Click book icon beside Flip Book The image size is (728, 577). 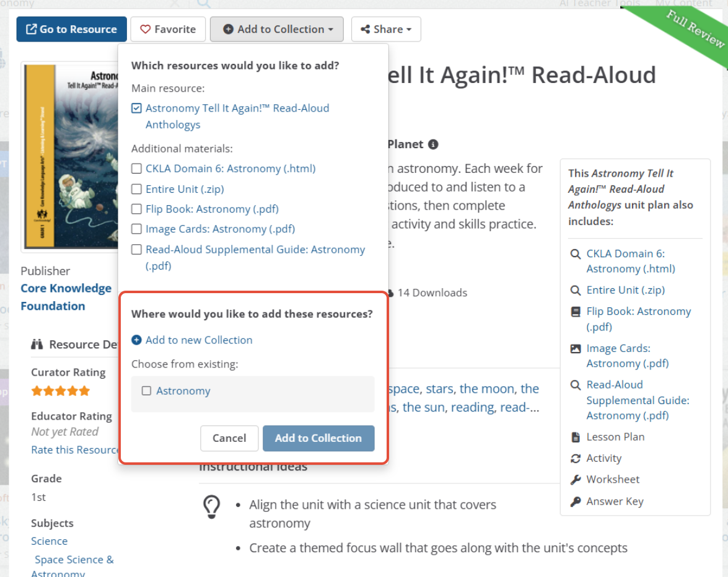(575, 312)
